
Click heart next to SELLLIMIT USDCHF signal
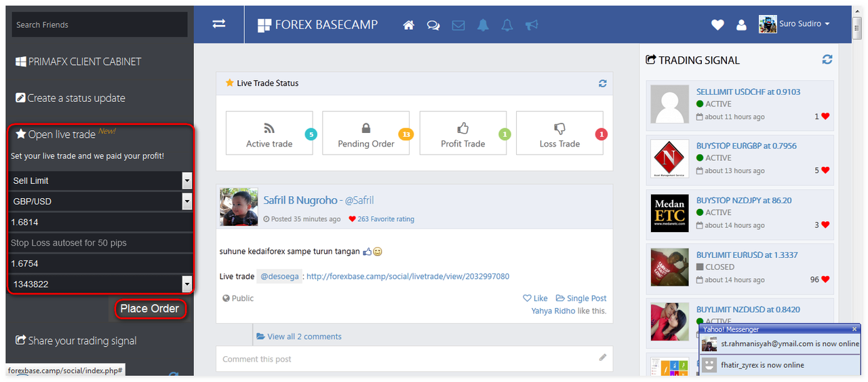pyautogui.click(x=825, y=117)
